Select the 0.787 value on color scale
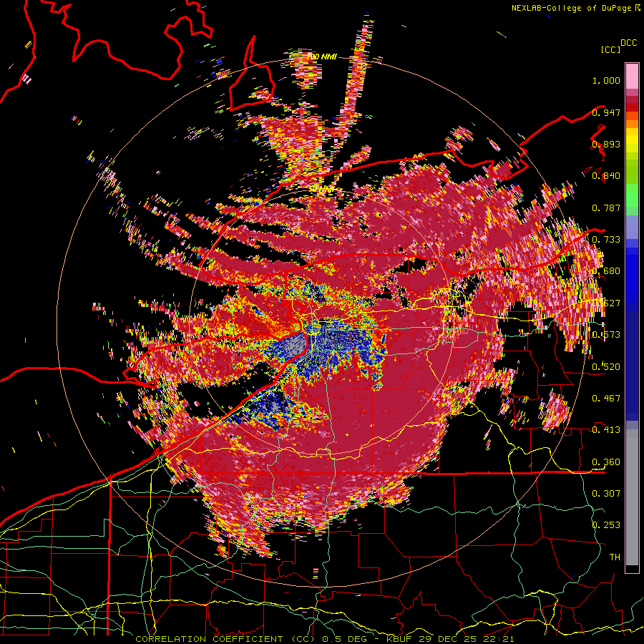Image resolution: width=644 pixels, height=644 pixels. click(x=606, y=208)
